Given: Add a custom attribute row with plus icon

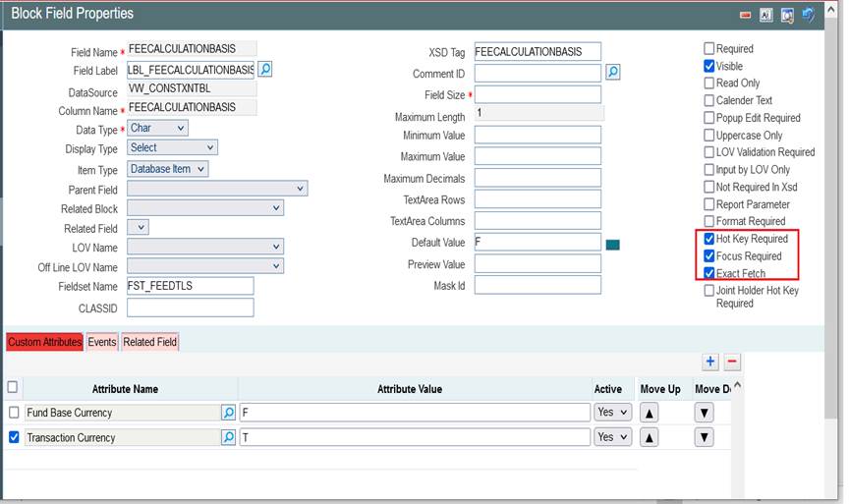Looking at the screenshot, I should pyautogui.click(x=710, y=362).
